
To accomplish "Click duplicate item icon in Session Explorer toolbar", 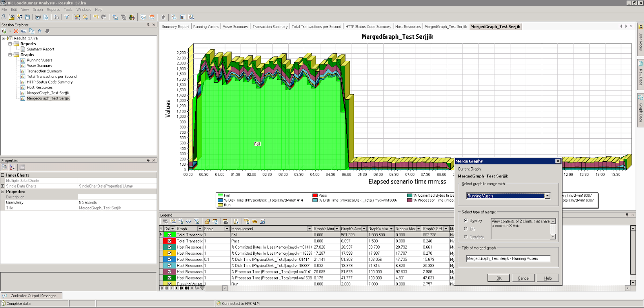I will [x=32, y=31].
